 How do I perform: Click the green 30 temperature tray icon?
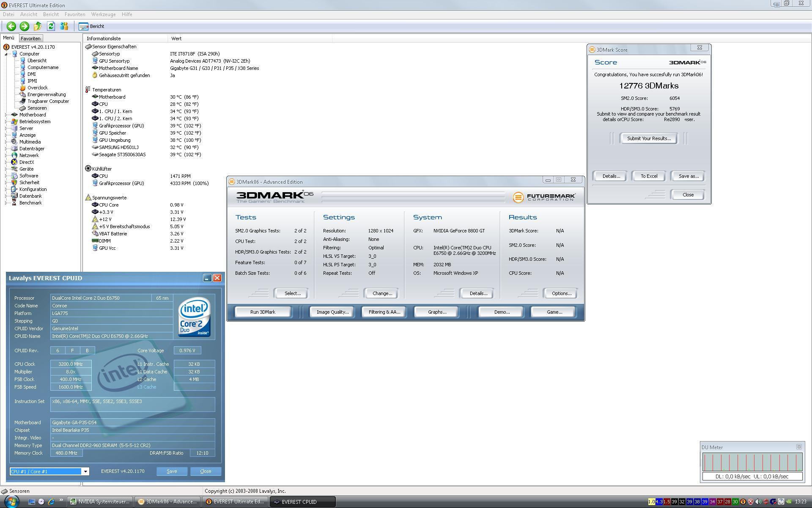click(x=735, y=502)
